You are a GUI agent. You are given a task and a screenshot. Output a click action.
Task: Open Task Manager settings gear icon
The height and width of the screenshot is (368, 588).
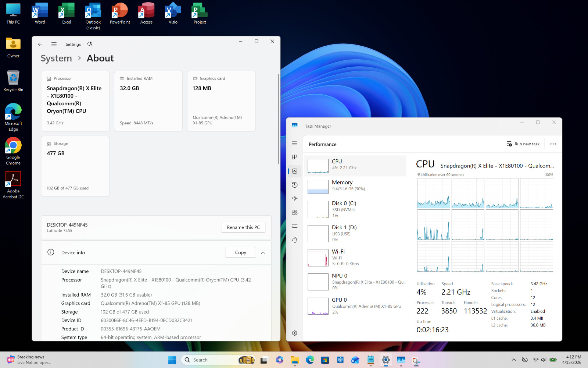294,333
